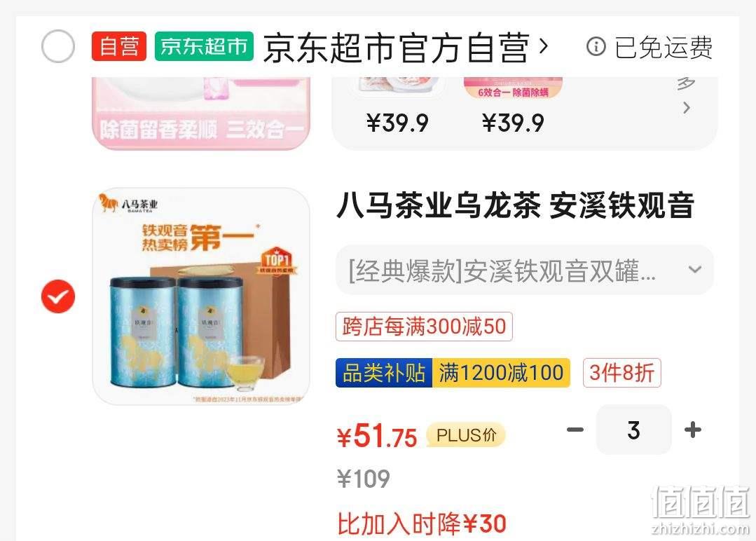Open the pink 除菌留香柔顺 promo banner
This screenshot has width=756, height=541.
click(x=201, y=114)
